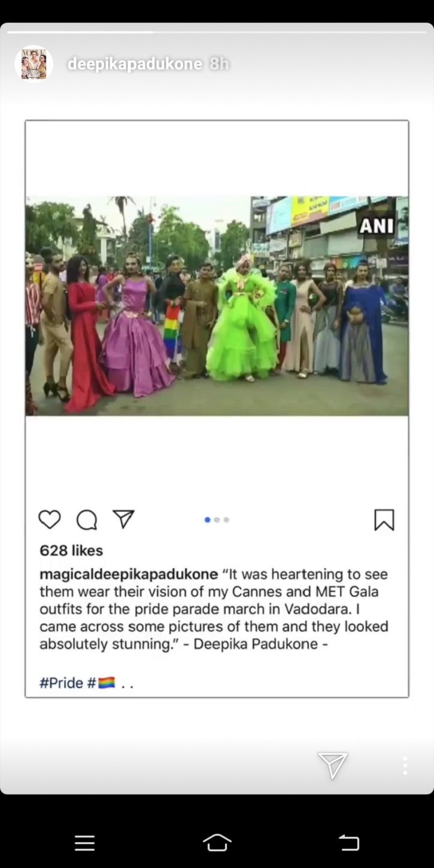Screen dimensions: 434x868
Task: Tap the pride parade photo
Action: click(217, 306)
